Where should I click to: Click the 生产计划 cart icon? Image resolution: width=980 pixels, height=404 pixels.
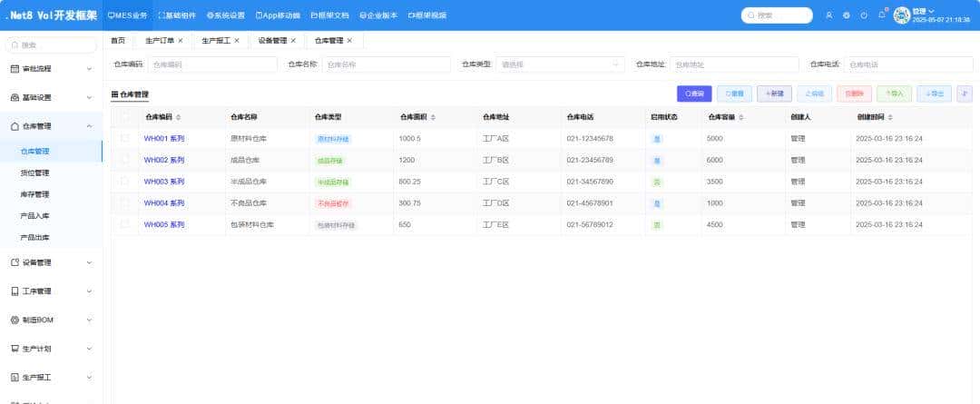click(x=15, y=349)
